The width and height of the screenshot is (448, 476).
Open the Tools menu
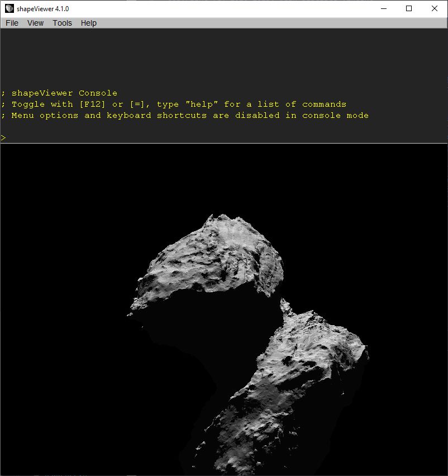pos(62,23)
